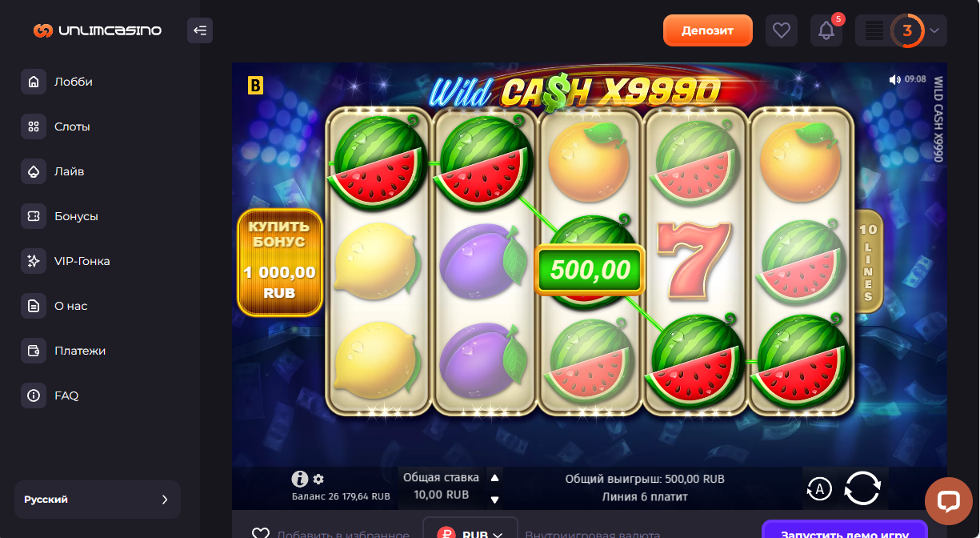Open favorites via the heart icon in the header
This screenshot has width=980, height=538.
click(782, 30)
